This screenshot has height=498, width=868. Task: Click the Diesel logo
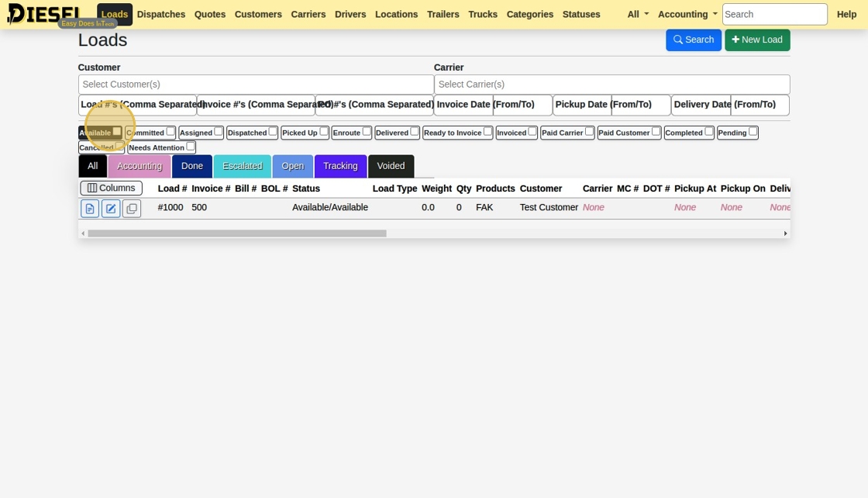tap(43, 14)
